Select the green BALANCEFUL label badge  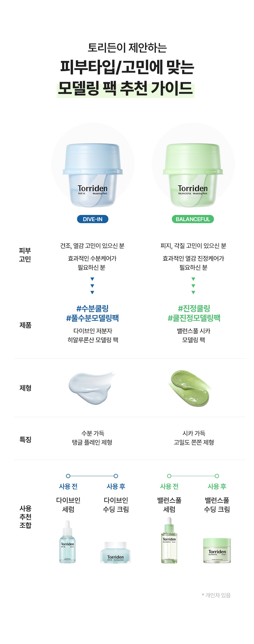[x=193, y=219]
